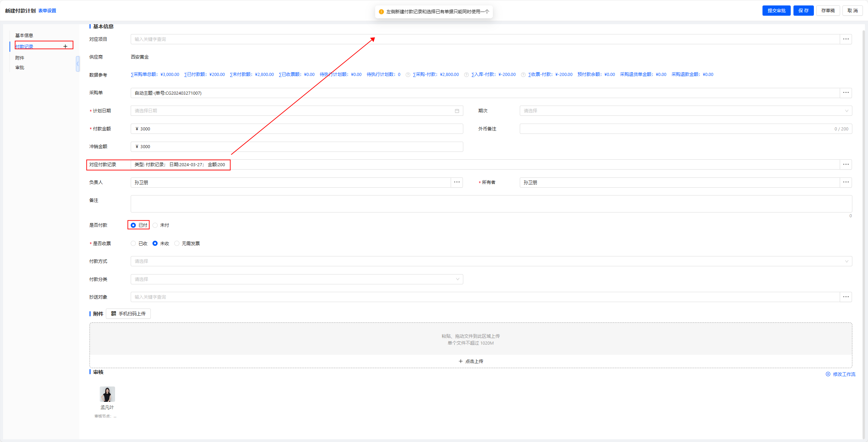Click ∑采购单总额: ¥3,000.00 reference
Viewport: 868px width, 442px height.
tap(155, 75)
